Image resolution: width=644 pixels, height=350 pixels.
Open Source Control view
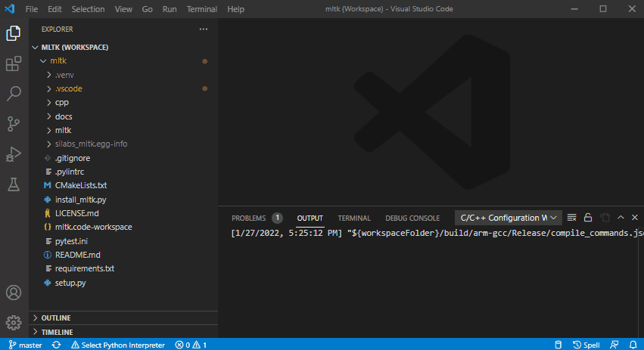click(13, 124)
